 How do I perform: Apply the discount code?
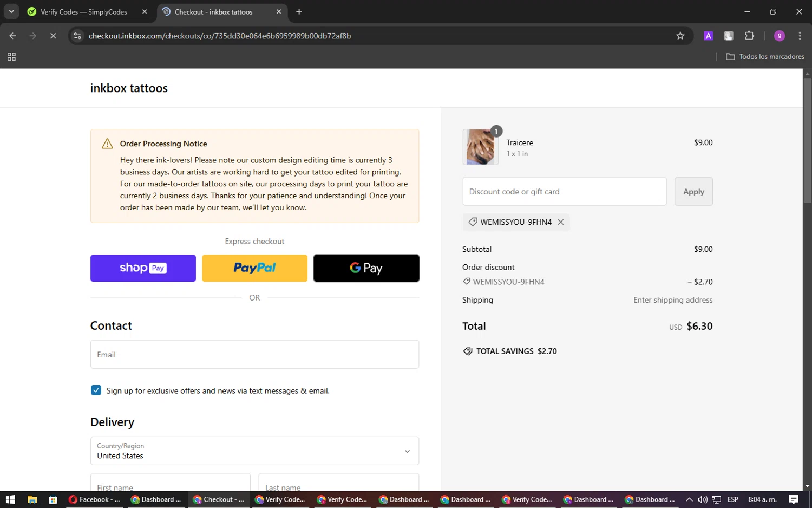click(x=693, y=191)
